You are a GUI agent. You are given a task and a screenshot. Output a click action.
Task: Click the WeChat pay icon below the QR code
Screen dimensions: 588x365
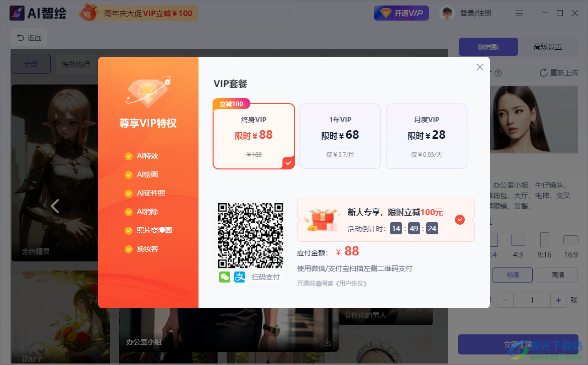coord(224,277)
